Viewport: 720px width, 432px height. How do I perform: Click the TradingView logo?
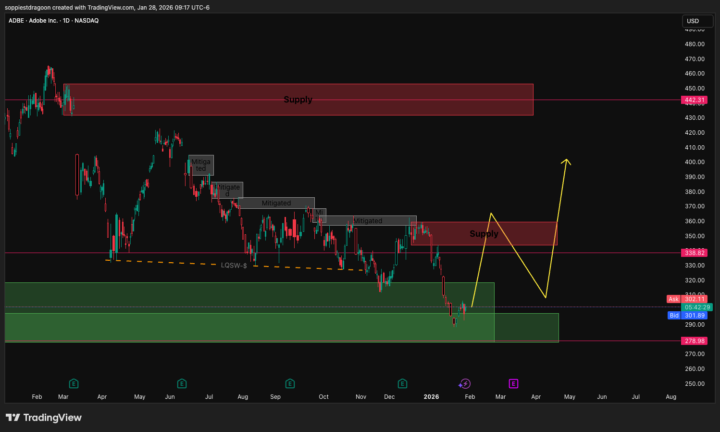44,417
